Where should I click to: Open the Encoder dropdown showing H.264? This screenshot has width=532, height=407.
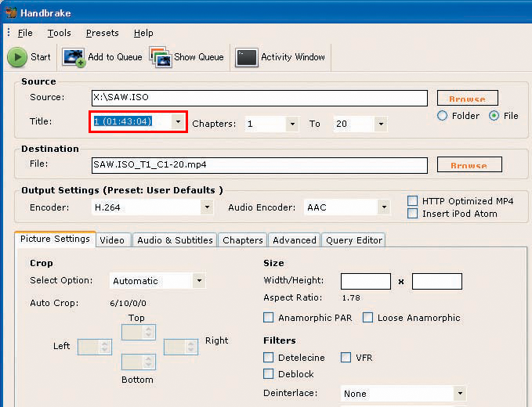(152, 207)
